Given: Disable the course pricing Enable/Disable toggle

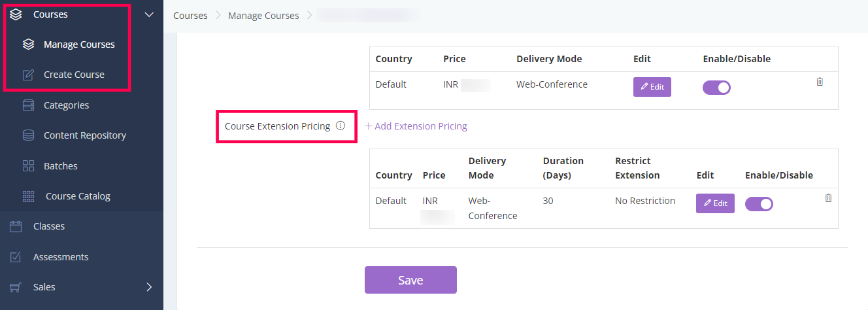Looking at the screenshot, I should pyautogui.click(x=716, y=88).
